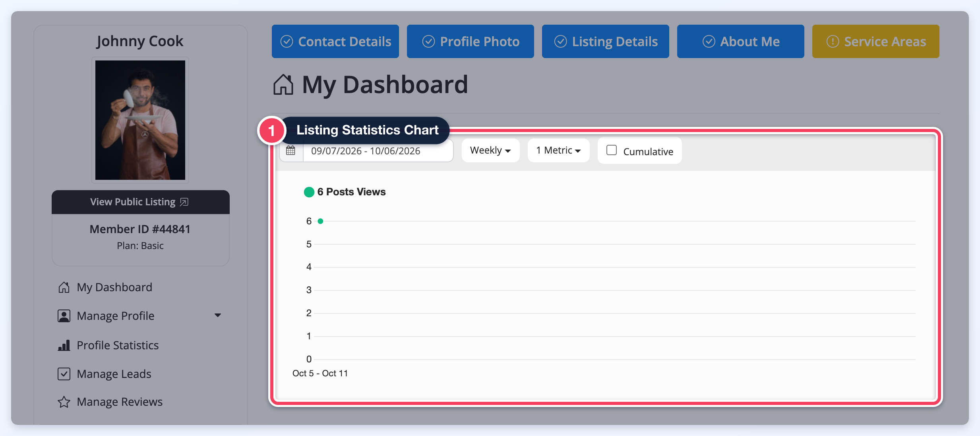Click the checkmark icon on Profile Photo
The image size is (980, 436).
click(428, 41)
